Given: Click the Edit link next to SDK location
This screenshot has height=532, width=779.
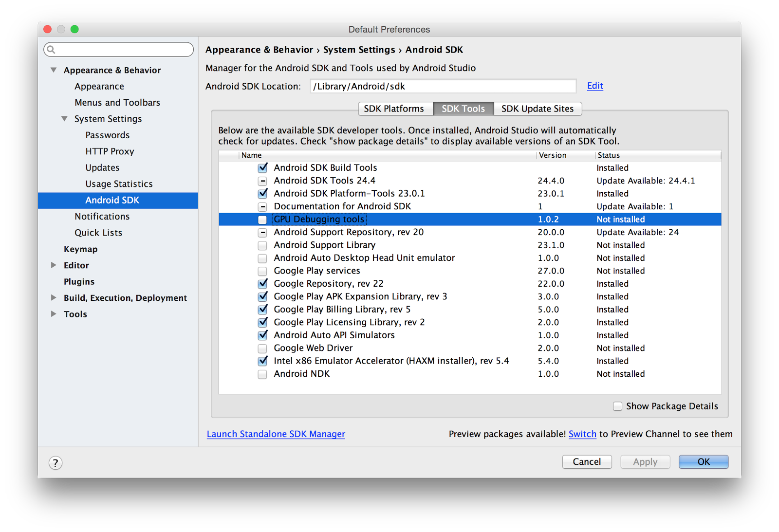Looking at the screenshot, I should [595, 86].
